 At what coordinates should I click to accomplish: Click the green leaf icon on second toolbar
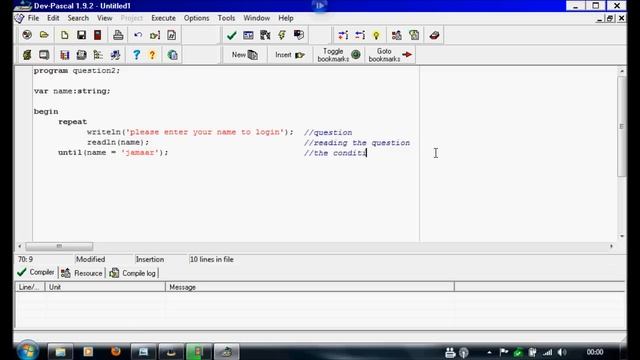tap(27, 55)
